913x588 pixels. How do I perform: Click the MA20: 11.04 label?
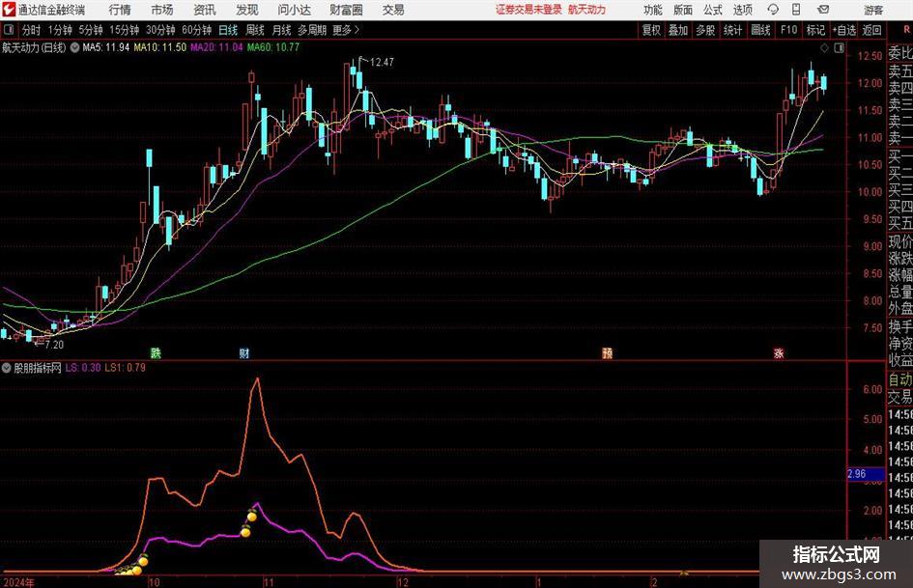(x=216, y=47)
